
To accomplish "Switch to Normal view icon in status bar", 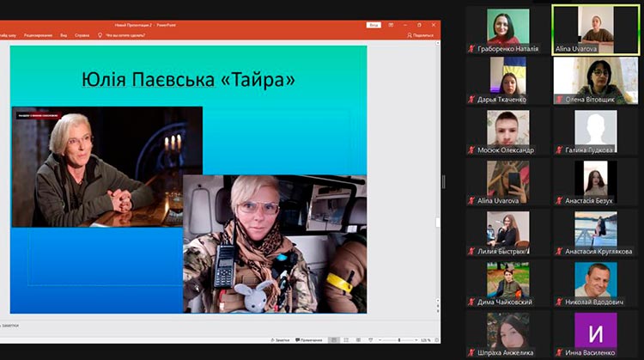I will (x=333, y=340).
